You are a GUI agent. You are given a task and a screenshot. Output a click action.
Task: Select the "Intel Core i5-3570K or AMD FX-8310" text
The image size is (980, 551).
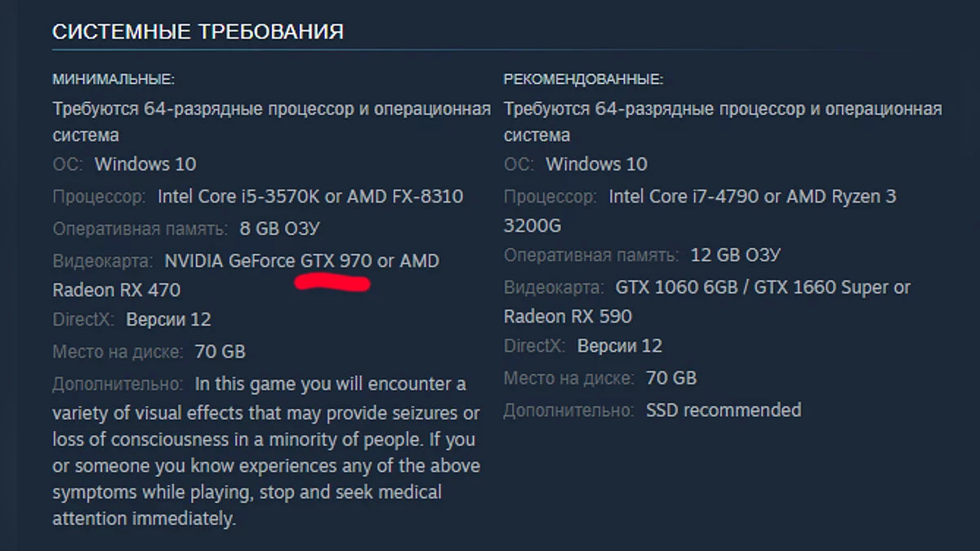[310, 197]
